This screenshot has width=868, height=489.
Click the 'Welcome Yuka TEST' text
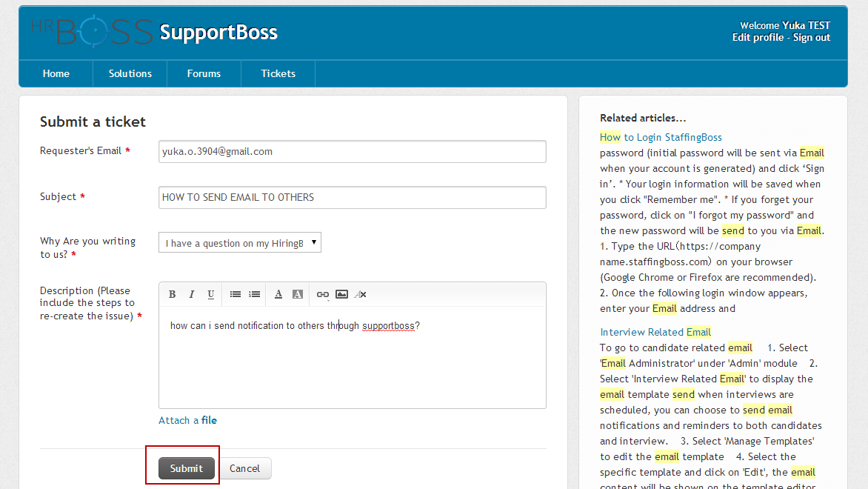click(785, 25)
